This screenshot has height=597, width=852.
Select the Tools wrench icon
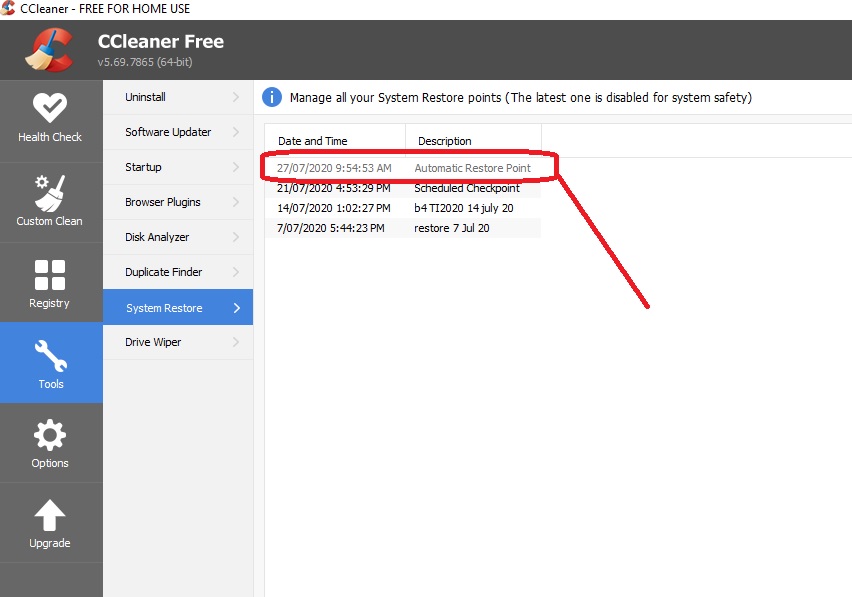51,356
